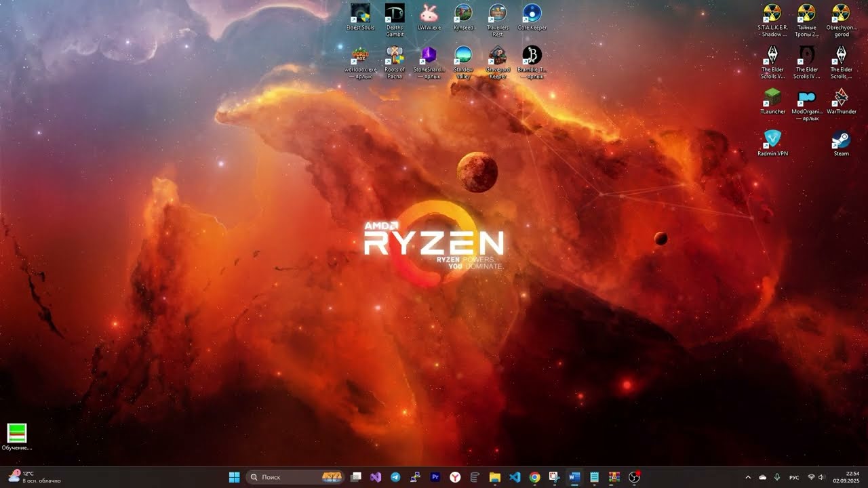Open the volume speaker tray icon
This screenshot has width=868, height=488.
pyautogui.click(x=822, y=477)
